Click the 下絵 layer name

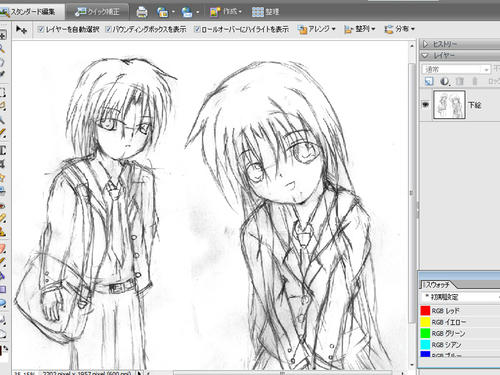(x=475, y=105)
